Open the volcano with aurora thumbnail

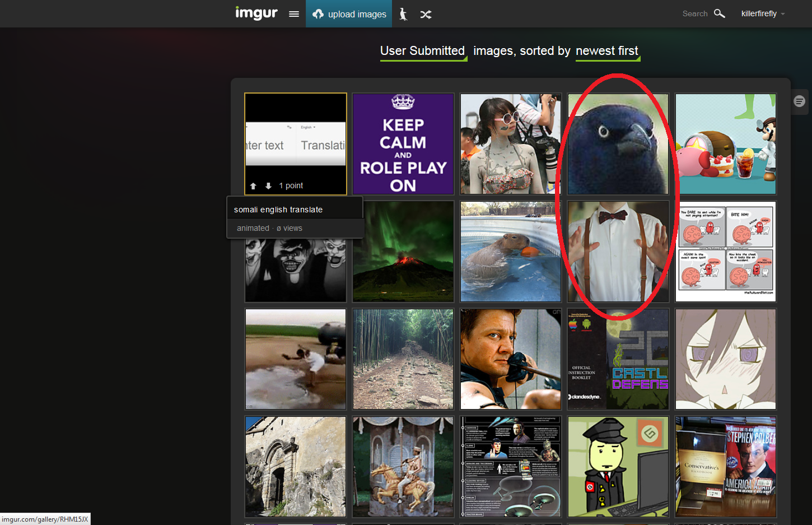click(403, 252)
